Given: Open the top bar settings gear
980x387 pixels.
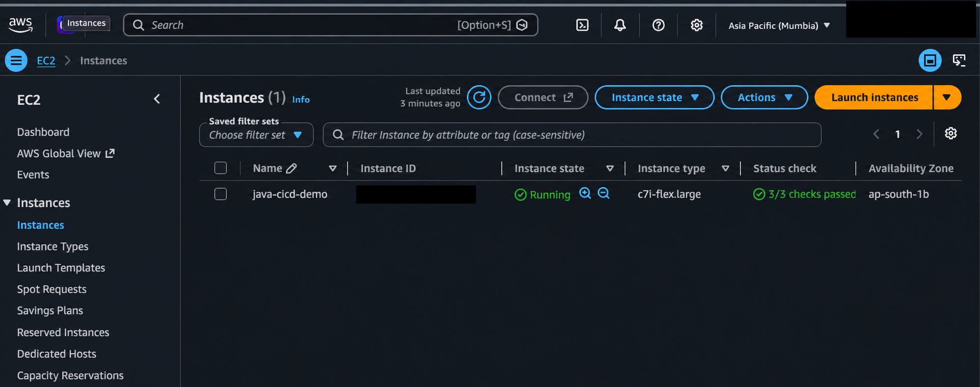Looking at the screenshot, I should tap(697, 25).
